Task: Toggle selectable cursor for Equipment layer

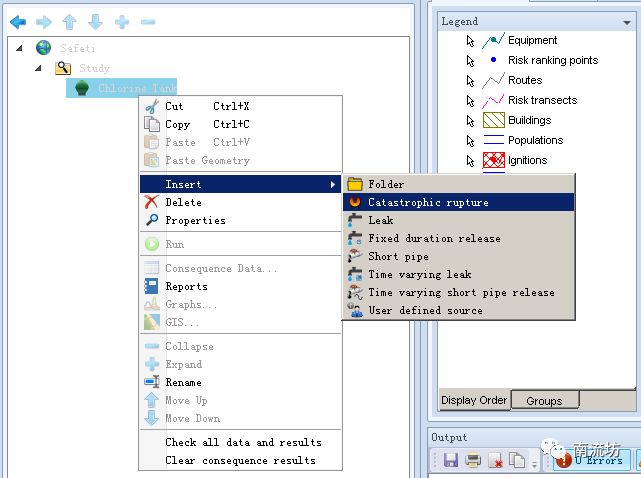Action: click(x=470, y=40)
